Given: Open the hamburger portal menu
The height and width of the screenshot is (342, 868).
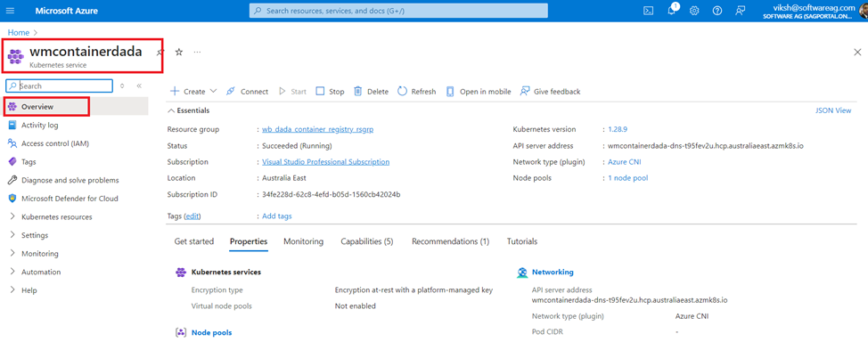Looking at the screenshot, I should 11,11.
